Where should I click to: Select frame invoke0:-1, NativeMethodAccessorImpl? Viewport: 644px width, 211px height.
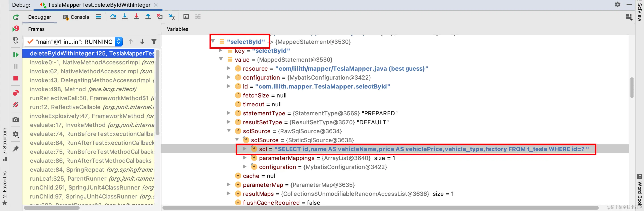(89, 62)
